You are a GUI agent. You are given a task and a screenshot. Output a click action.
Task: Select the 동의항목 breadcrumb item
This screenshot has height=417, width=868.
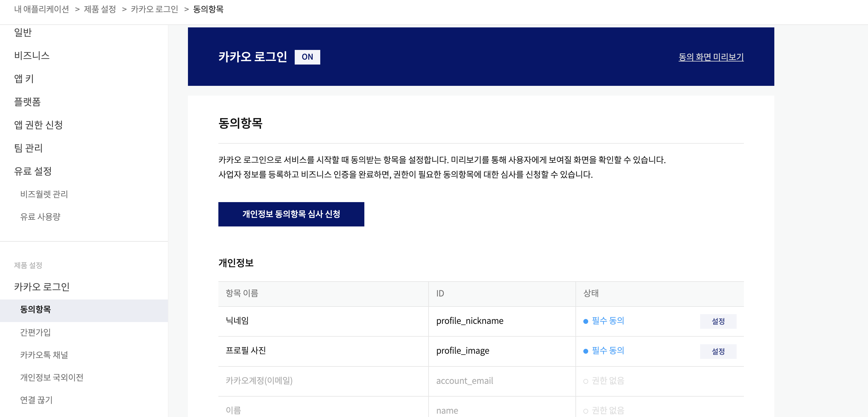click(208, 9)
